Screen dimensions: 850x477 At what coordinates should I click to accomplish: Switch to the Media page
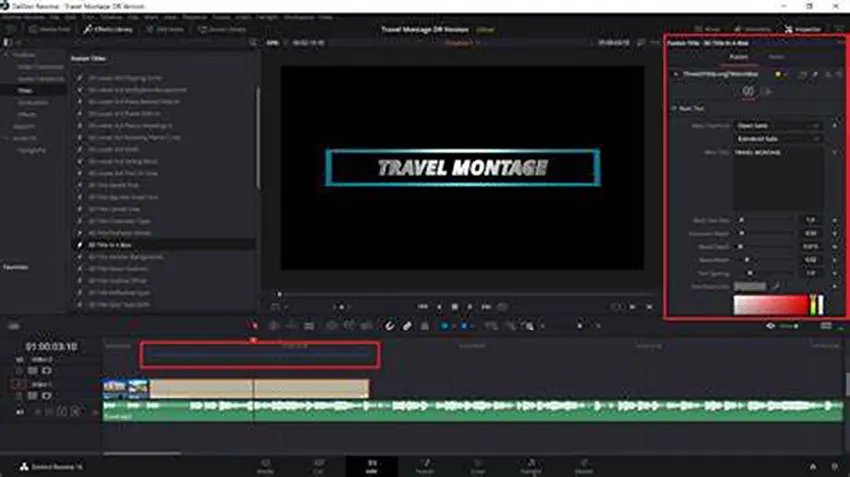(x=266, y=466)
